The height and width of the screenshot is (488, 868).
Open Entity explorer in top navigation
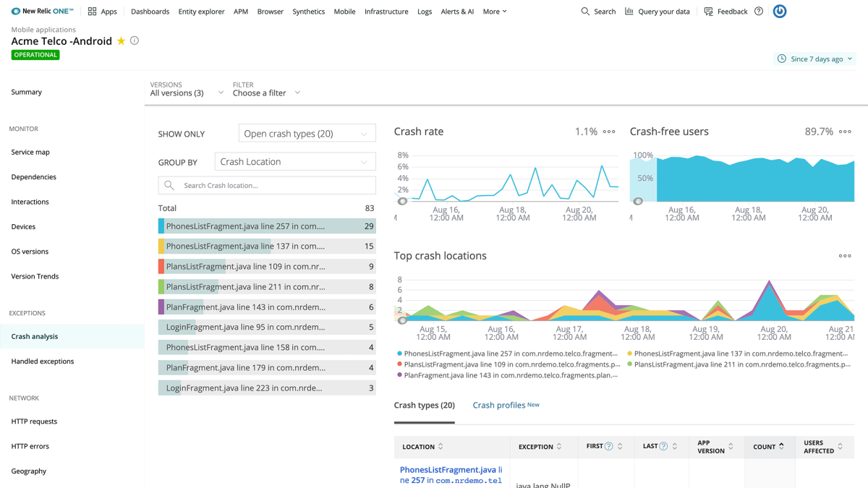pos(201,12)
